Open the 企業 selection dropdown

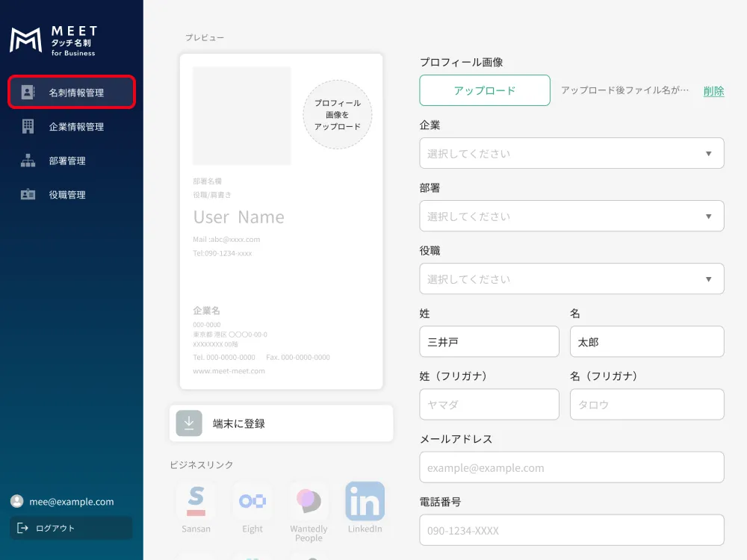571,153
